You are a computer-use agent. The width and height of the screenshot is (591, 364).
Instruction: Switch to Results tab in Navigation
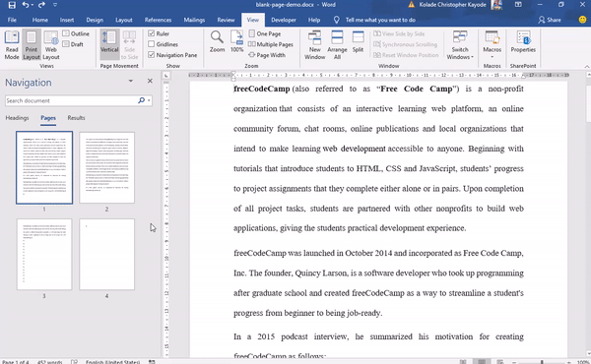(x=76, y=118)
